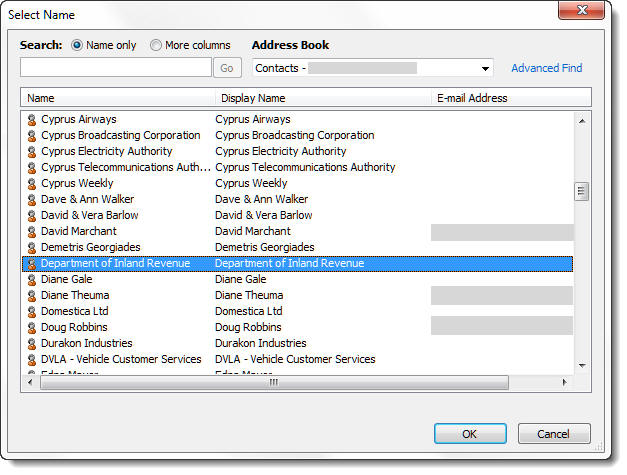Select DVLA - Vehicle Customer Services name
The height and width of the screenshot is (475, 627).
121,359
